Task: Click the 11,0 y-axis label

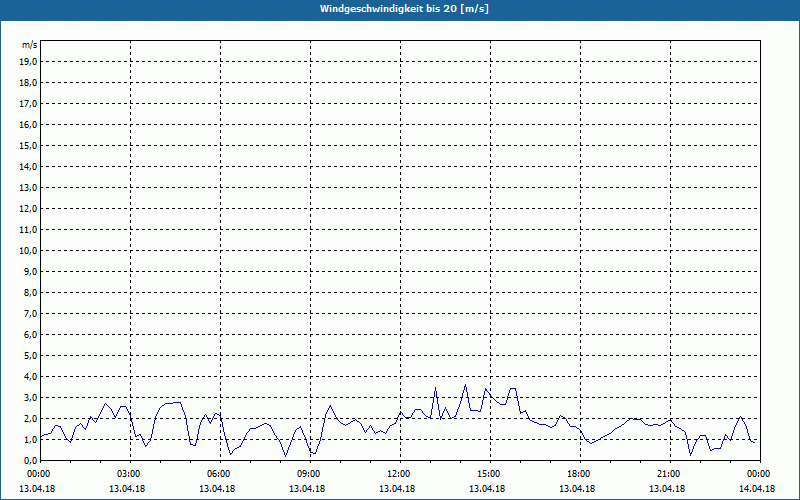Action: coord(28,230)
